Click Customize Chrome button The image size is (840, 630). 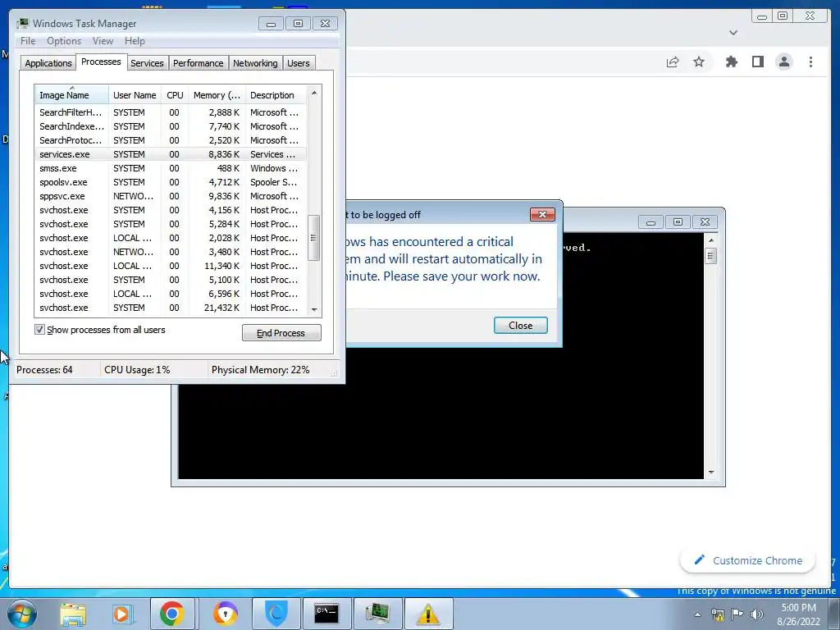[x=748, y=560]
